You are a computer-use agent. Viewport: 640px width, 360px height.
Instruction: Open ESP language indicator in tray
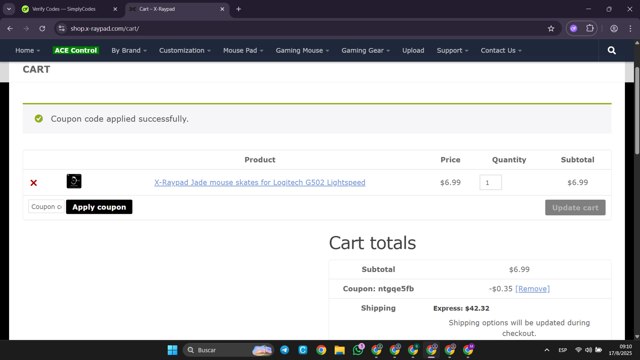(562, 350)
